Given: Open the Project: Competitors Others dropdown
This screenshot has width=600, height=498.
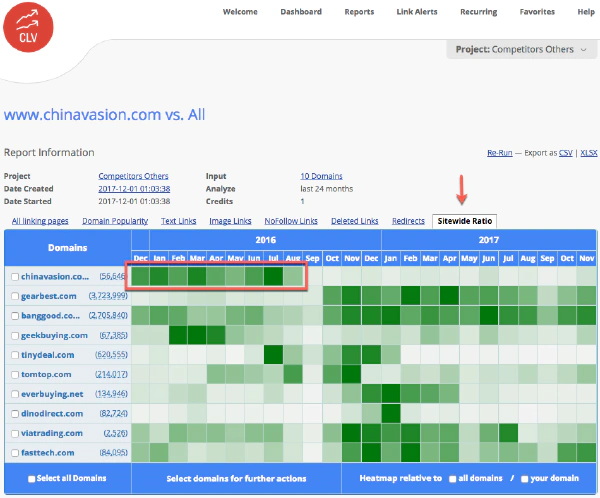Looking at the screenshot, I should coord(522,49).
